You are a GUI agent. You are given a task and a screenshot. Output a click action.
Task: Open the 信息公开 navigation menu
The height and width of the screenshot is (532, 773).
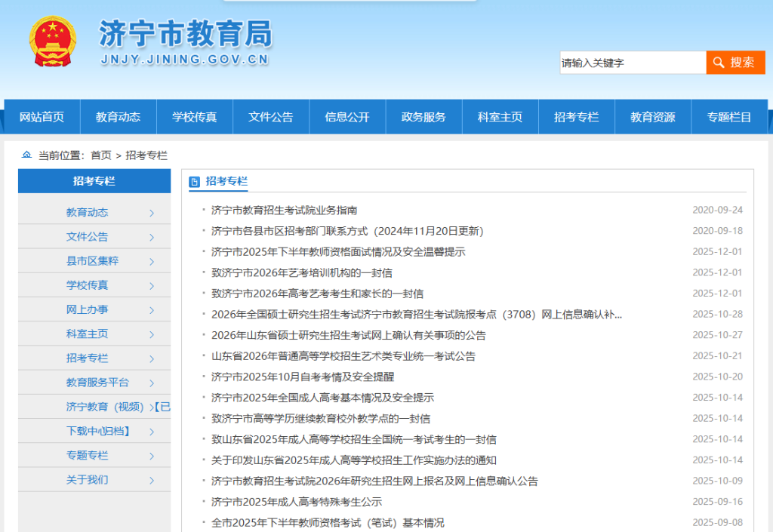click(347, 116)
